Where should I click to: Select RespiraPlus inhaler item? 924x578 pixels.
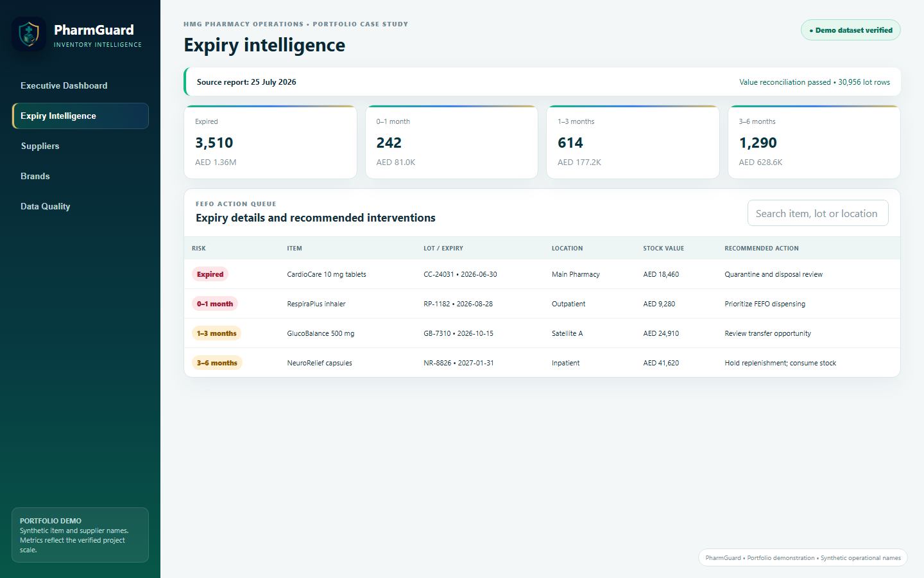(x=316, y=304)
